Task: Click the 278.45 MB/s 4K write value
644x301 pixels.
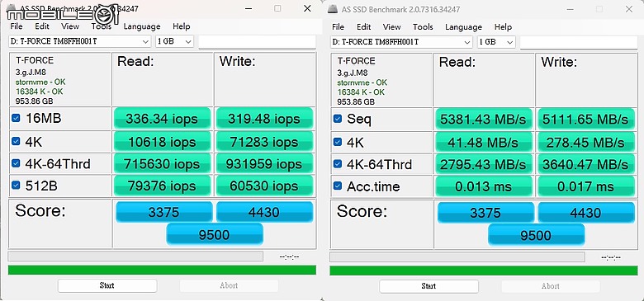Action: click(x=585, y=143)
